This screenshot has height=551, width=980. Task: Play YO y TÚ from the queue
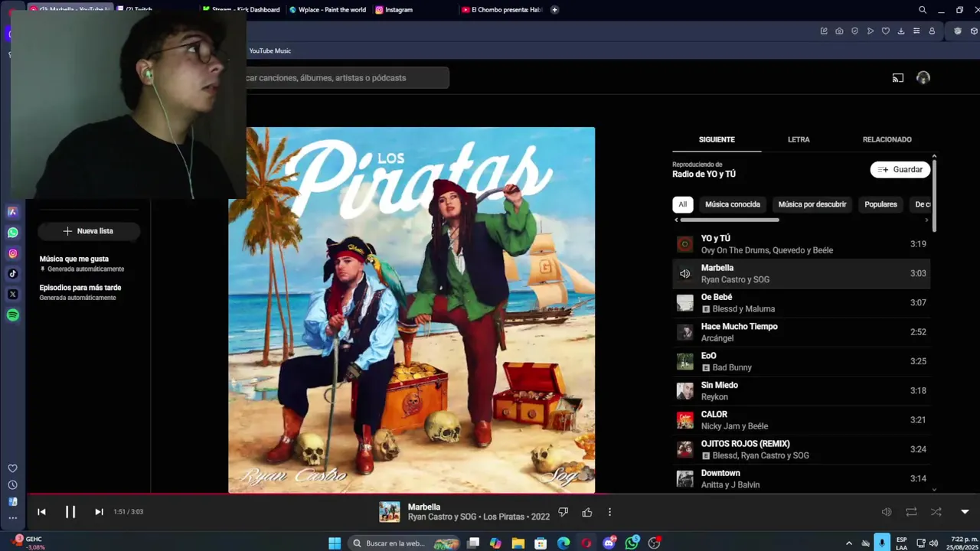click(x=801, y=244)
